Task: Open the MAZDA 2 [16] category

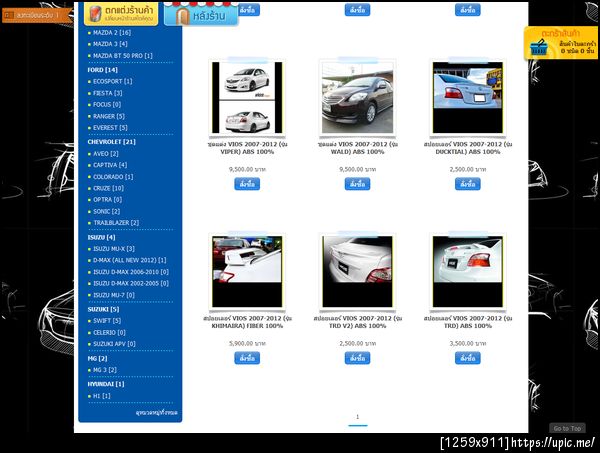Action: click(x=112, y=33)
